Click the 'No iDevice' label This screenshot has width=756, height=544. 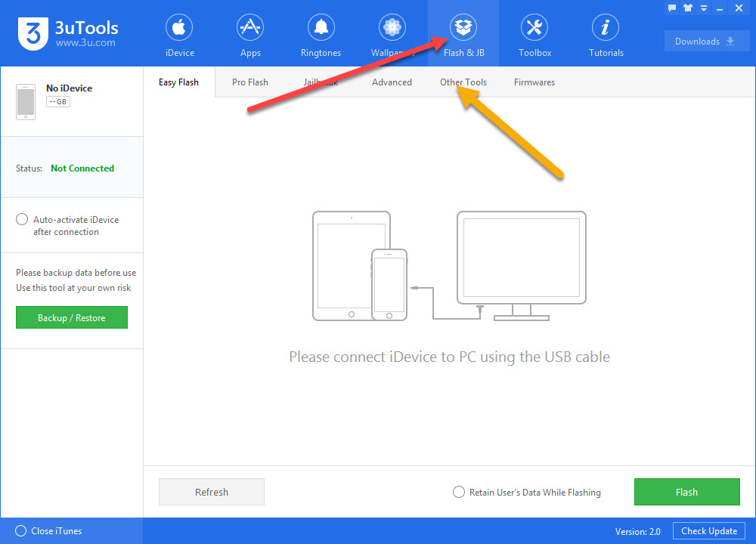[69, 88]
